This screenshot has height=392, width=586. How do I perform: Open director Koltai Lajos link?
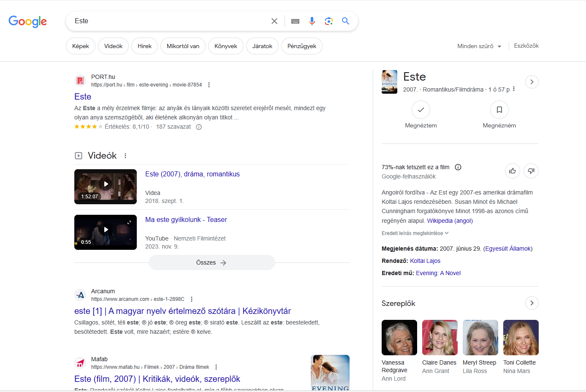425,261
